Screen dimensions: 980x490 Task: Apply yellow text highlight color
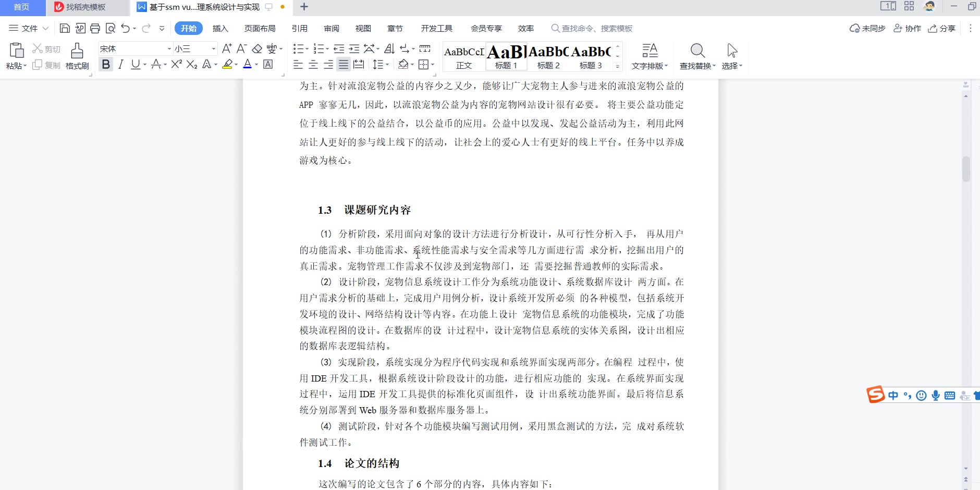click(227, 64)
